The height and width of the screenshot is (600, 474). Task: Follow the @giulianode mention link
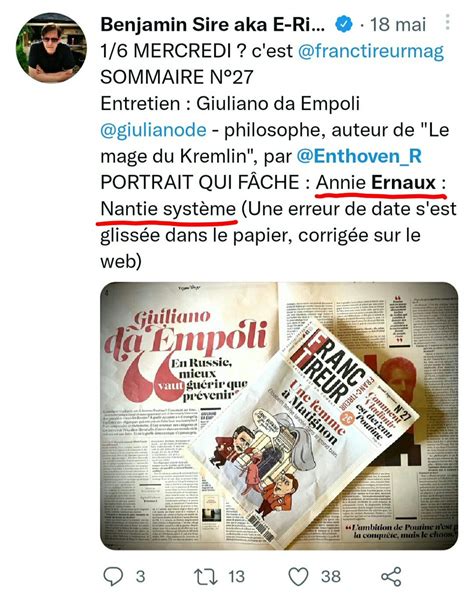coord(153,130)
